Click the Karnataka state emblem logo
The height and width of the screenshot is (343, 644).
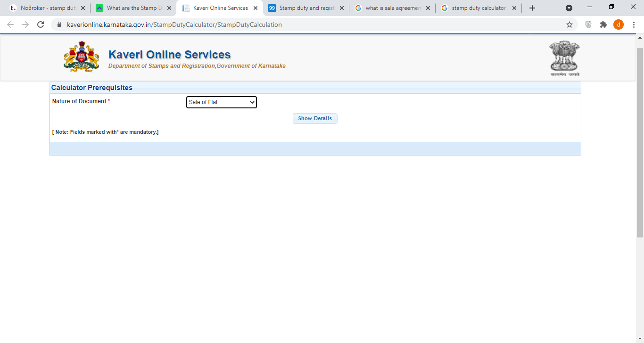pyautogui.click(x=82, y=57)
